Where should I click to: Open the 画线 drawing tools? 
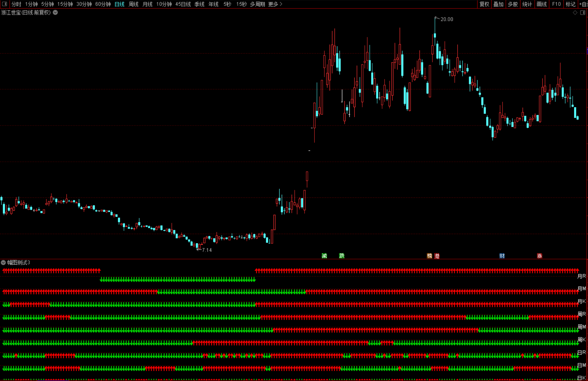click(541, 4)
